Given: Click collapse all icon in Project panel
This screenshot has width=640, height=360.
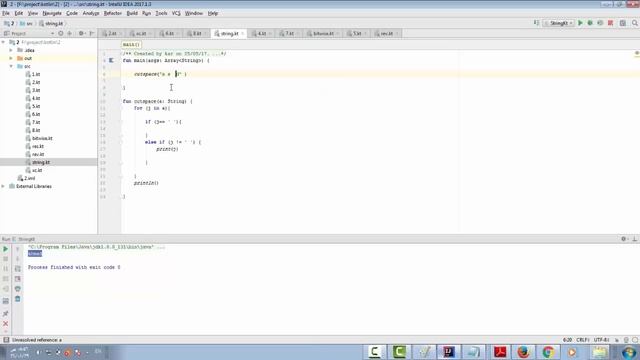Looking at the screenshot, I should pos(69,33).
